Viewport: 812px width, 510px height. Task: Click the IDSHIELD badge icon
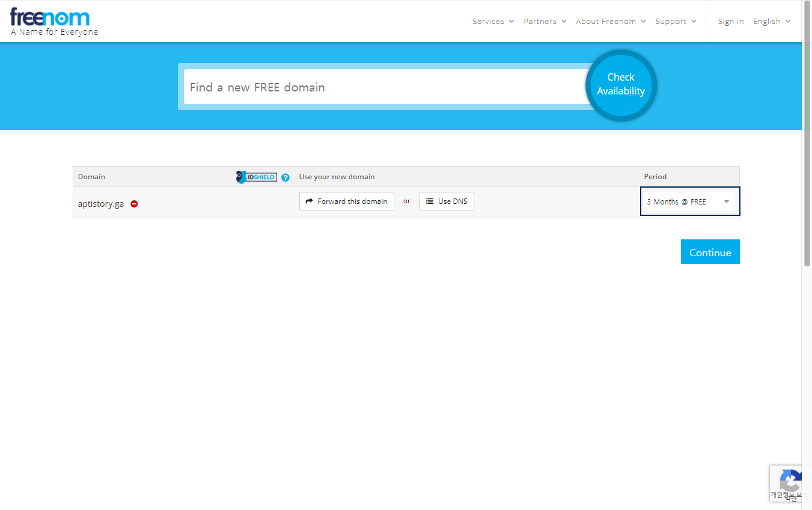(257, 177)
